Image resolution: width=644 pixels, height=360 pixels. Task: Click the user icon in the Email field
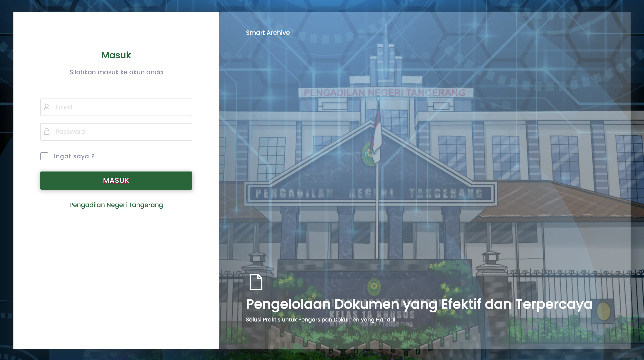pyautogui.click(x=47, y=107)
